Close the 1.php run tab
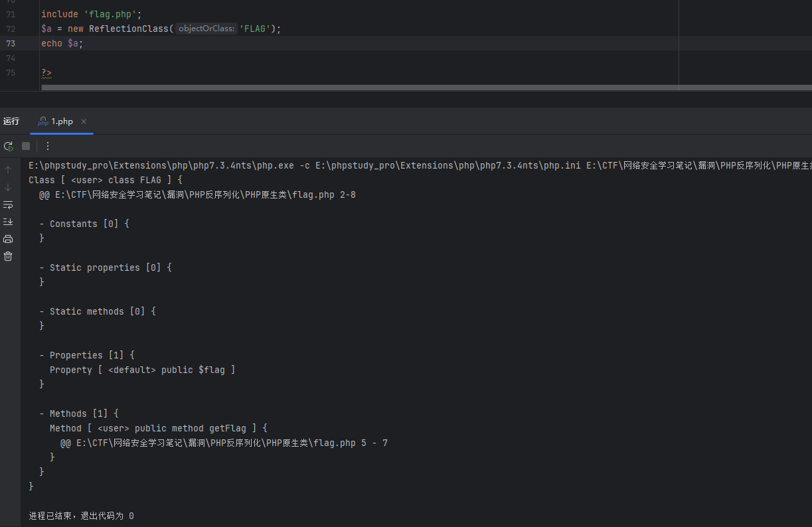 [84, 121]
